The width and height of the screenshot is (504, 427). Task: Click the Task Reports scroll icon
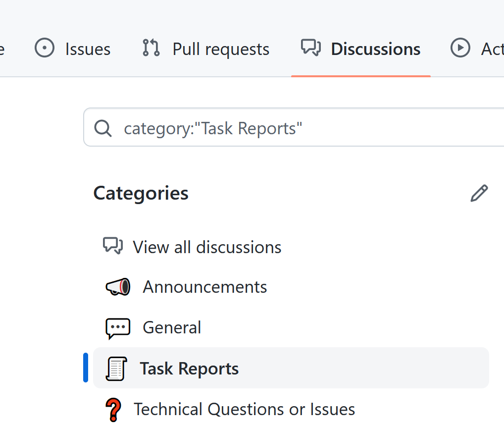pos(116,369)
